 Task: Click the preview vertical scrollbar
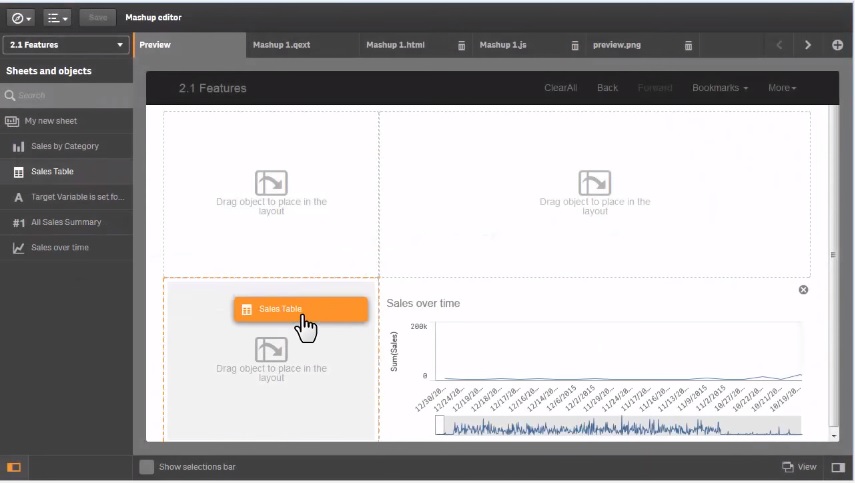point(833,255)
